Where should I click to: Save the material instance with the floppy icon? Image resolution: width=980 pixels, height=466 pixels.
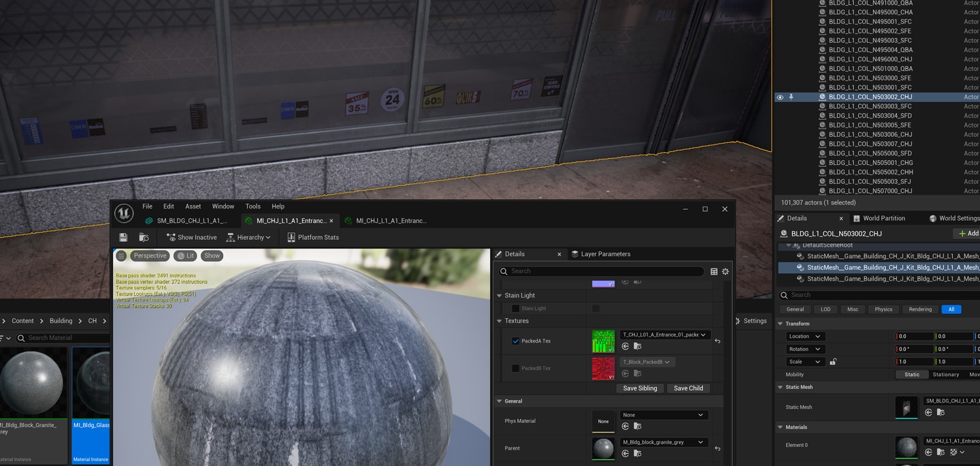click(x=123, y=237)
